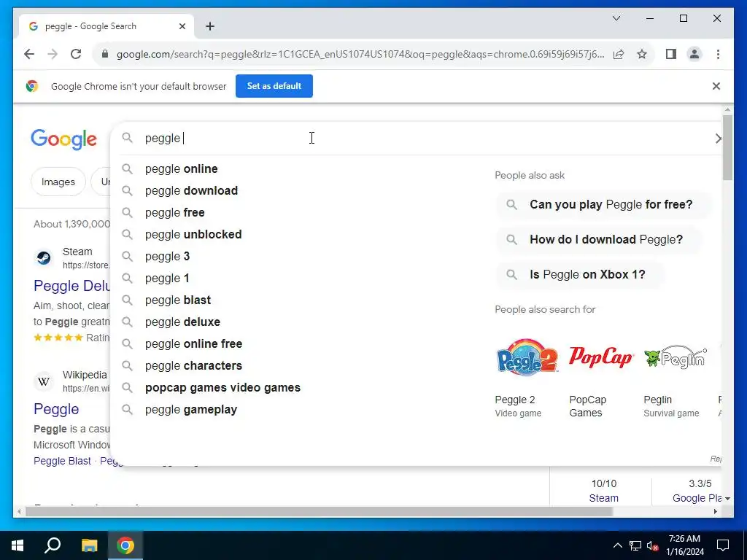
Task: Click How do I download Peggle?
Action: coord(599,239)
